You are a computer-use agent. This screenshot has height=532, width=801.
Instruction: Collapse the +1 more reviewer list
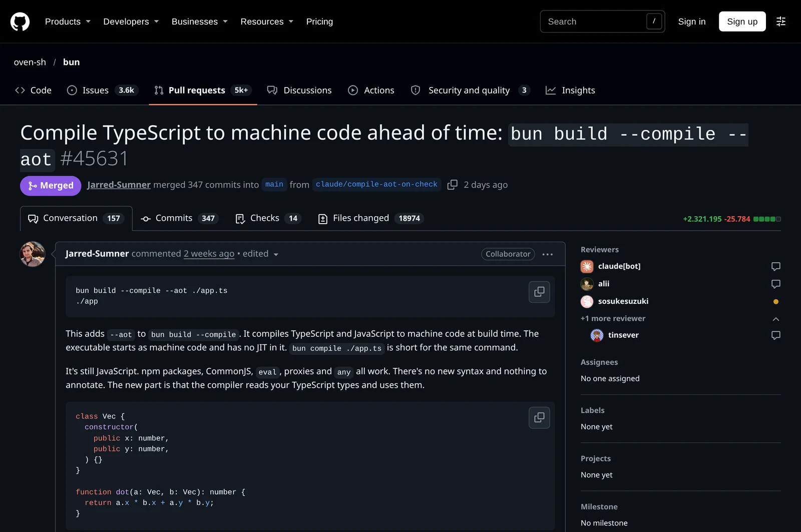(x=775, y=319)
